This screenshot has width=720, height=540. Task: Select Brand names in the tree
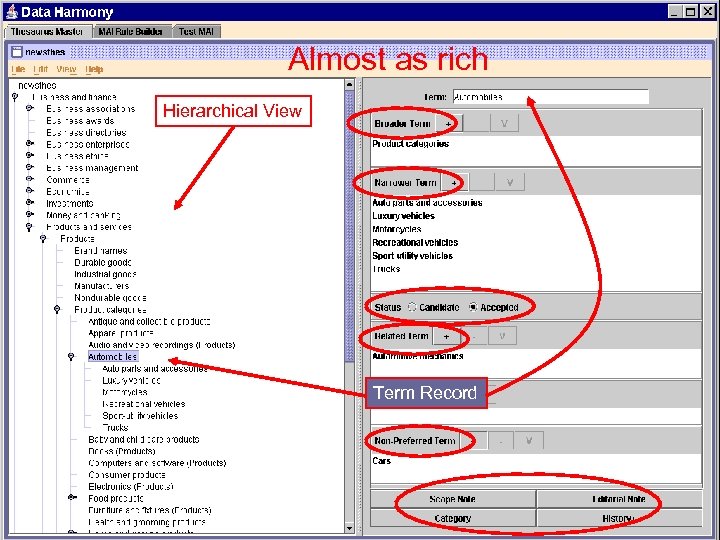coord(101,251)
